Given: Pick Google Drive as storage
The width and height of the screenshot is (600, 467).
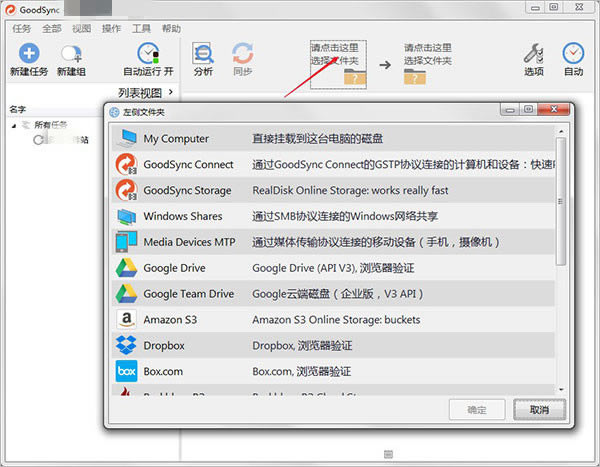Looking at the screenshot, I should [x=174, y=268].
